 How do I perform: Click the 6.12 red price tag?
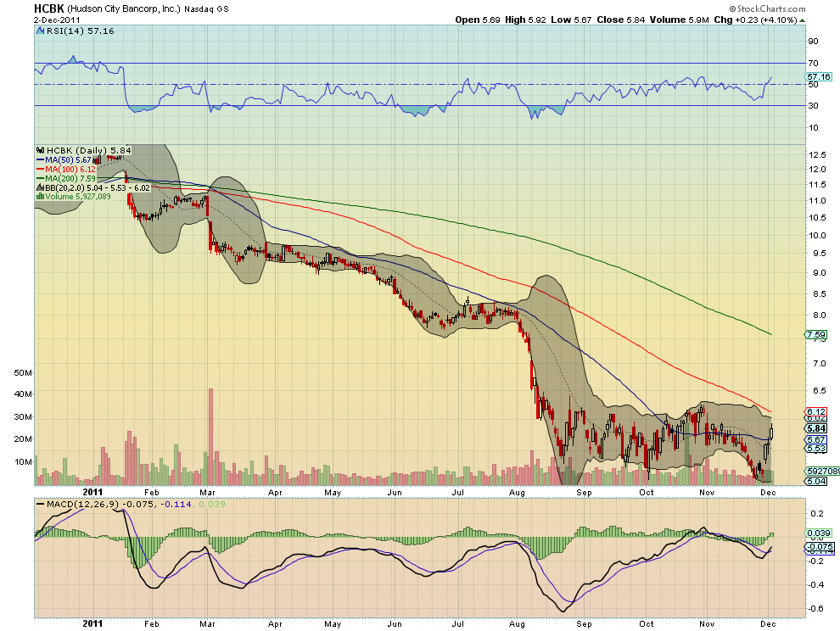pyautogui.click(x=816, y=412)
